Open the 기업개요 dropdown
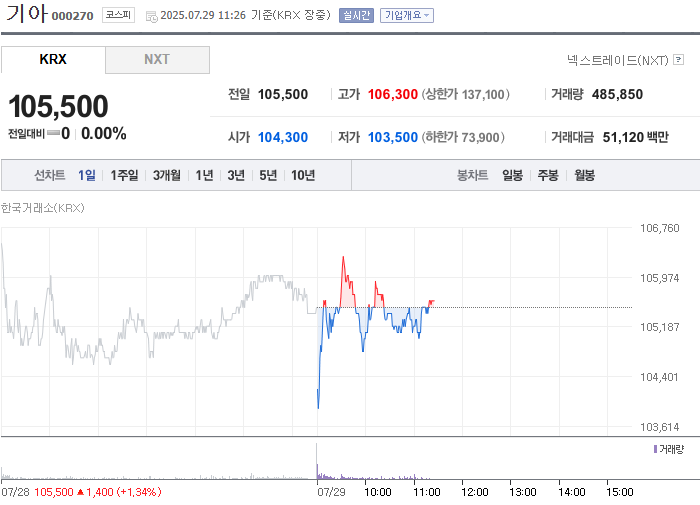 click(x=407, y=15)
